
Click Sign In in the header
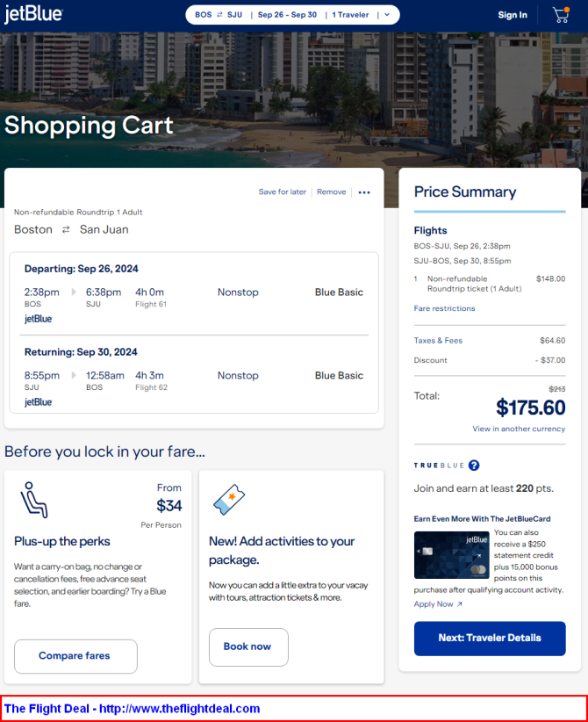pyautogui.click(x=512, y=15)
